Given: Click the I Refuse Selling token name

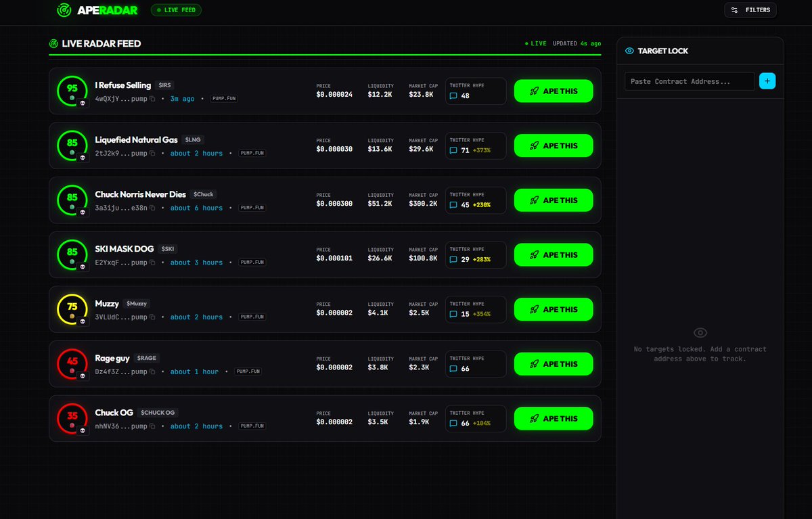Looking at the screenshot, I should [x=123, y=85].
